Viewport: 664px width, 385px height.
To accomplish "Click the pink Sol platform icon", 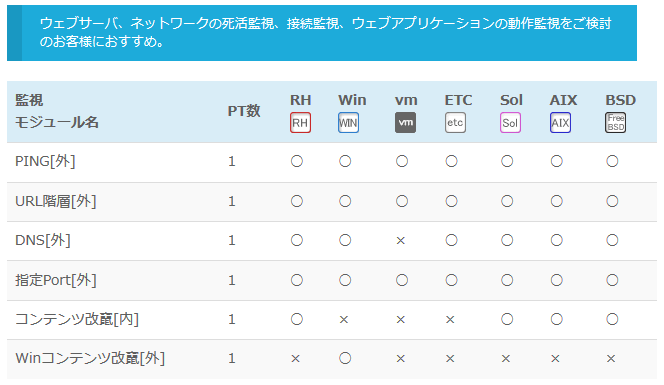I will (510, 123).
